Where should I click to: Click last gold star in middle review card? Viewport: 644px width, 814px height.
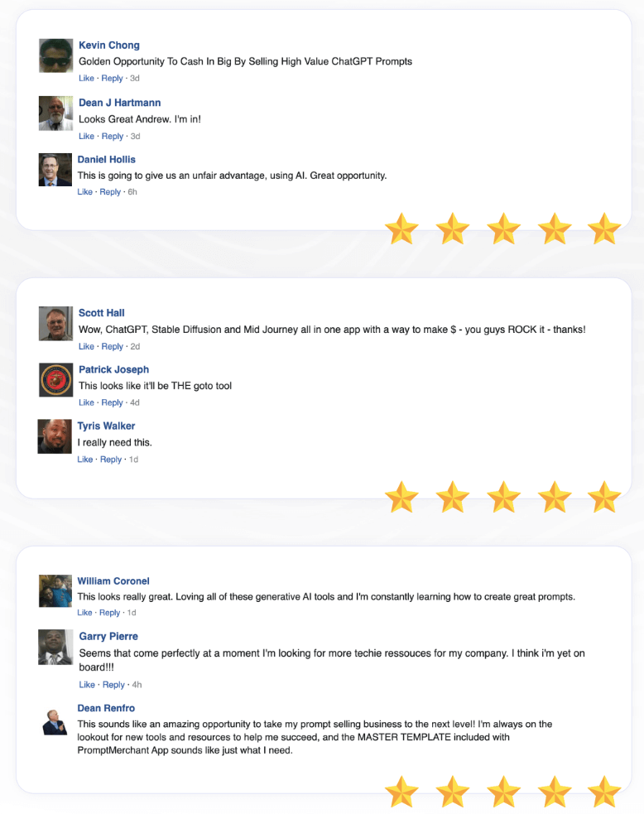pos(604,497)
